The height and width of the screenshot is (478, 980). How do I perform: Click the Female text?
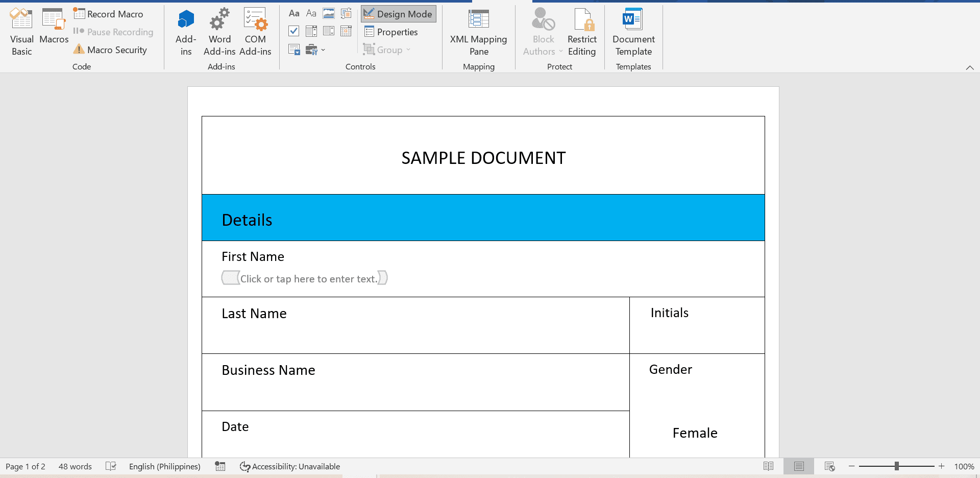(x=695, y=433)
